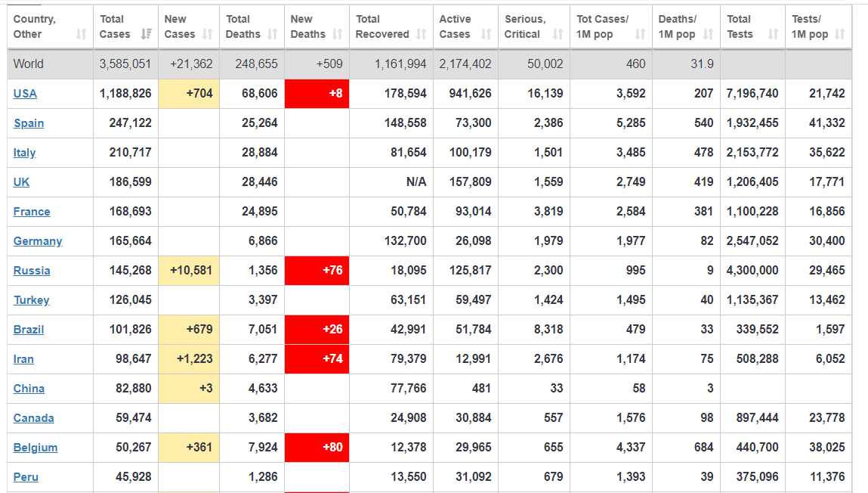Image resolution: width=868 pixels, height=493 pixels.
Task: Select Spain total cases 247,122
Action: (x=130, y=123)
